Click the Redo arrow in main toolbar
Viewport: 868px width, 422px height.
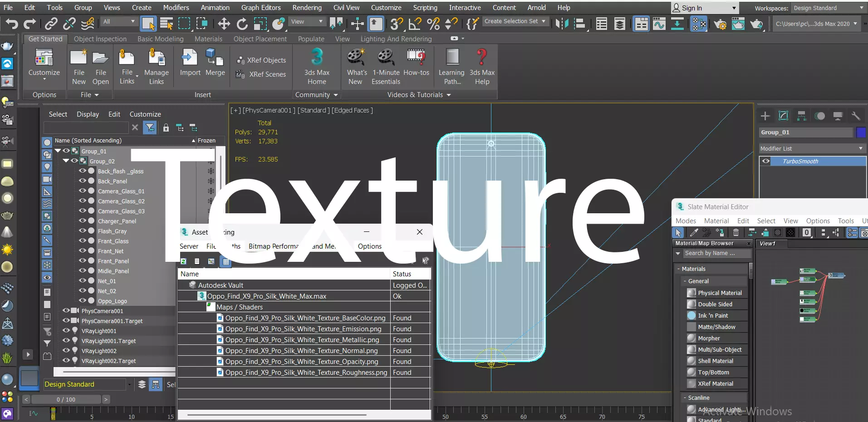[x=30, y=23]
